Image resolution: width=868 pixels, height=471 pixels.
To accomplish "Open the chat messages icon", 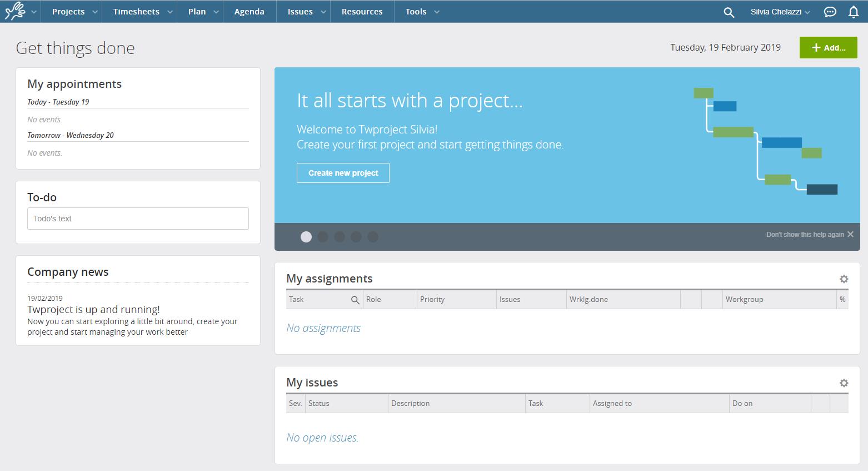I will (x=830, y=12).
